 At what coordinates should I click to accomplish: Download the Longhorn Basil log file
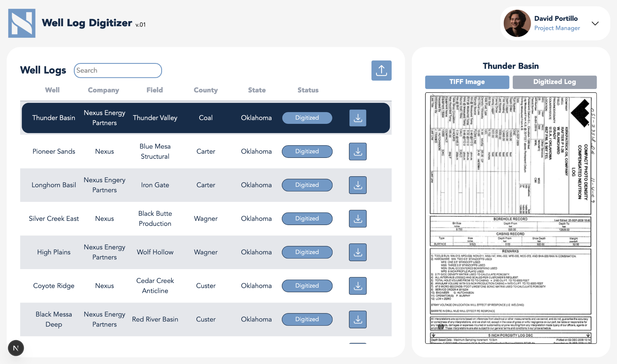(358, 185)
